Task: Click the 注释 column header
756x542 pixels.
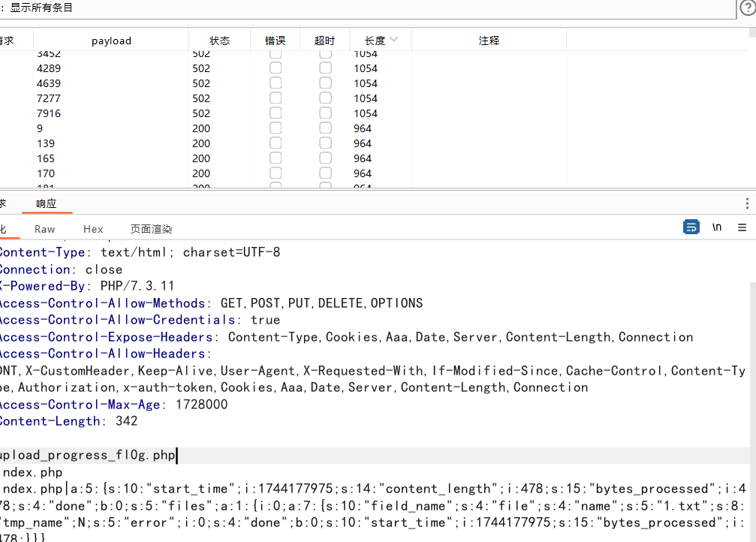Action: (489, 41)
